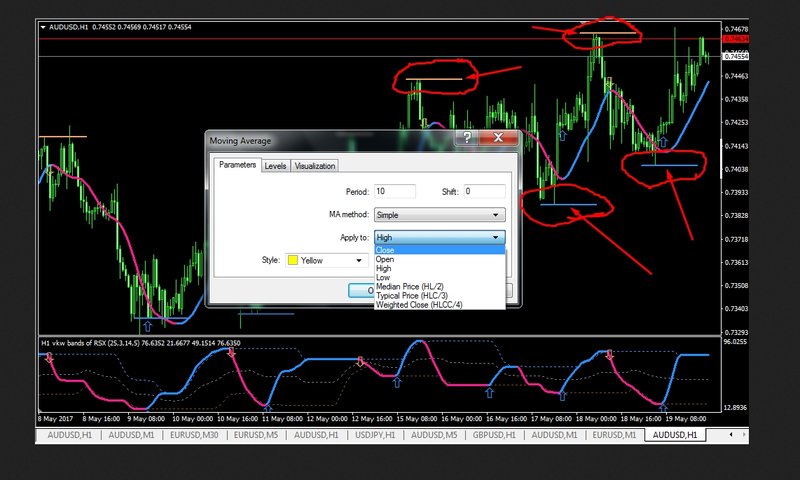Switch to the EURUSD,M30 chart tab
The image size is (800, 480).
point(194,435)
